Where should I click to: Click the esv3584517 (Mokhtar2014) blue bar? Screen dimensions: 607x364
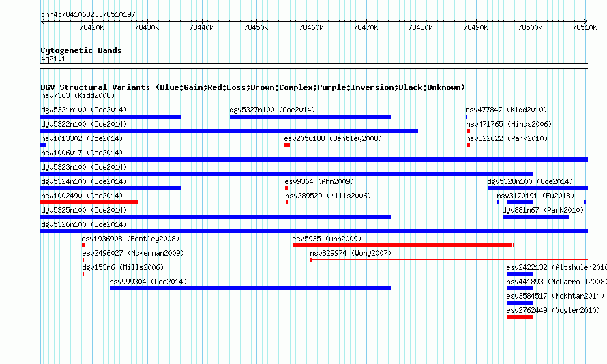(x=520, y=303)
